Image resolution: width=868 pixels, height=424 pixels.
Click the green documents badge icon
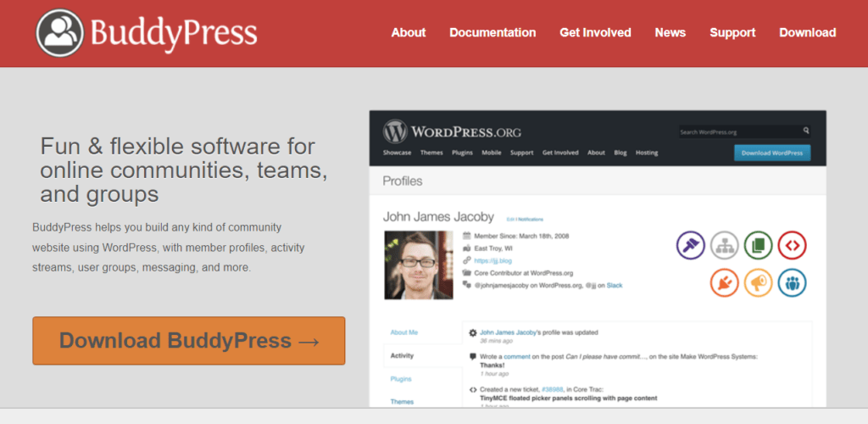[x=759, y=245]
